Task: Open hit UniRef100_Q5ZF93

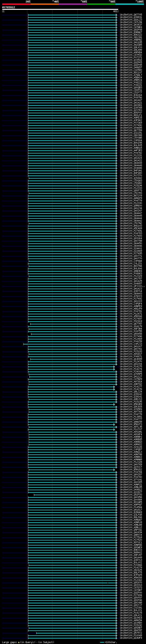Action: (131, 495)
